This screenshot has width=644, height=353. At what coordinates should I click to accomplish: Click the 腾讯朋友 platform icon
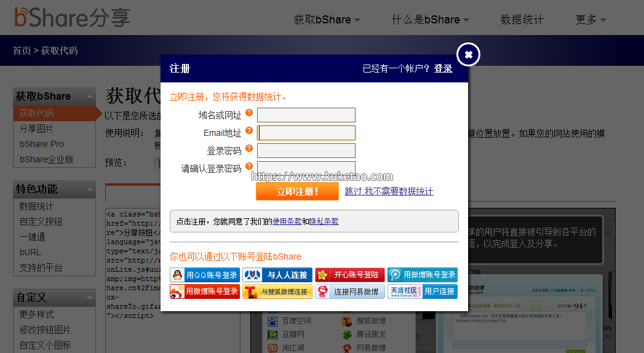pyautogui.click(x=347, y=335)
